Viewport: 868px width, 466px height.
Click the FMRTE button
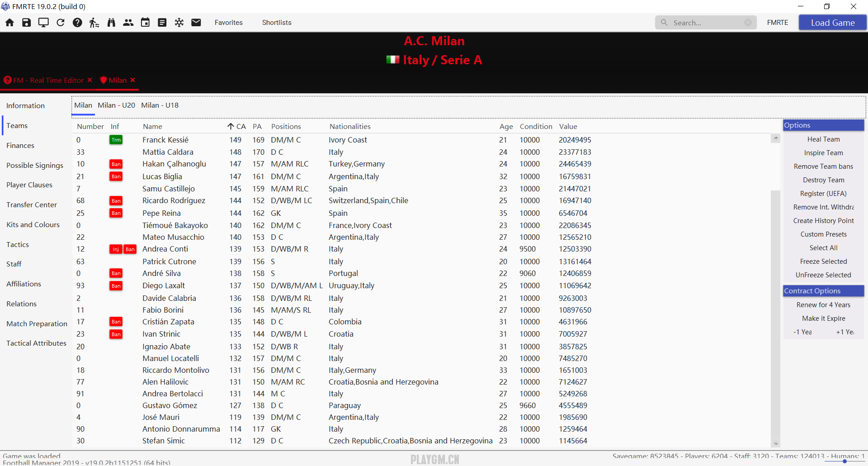point(778,23)
